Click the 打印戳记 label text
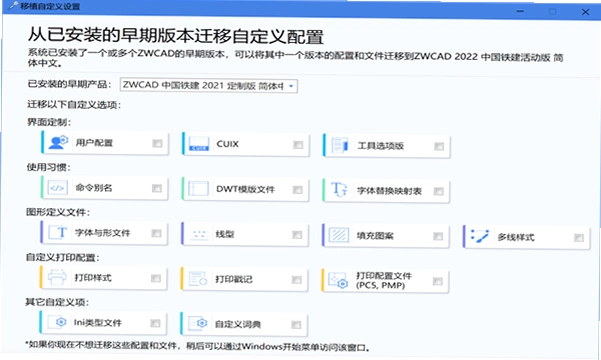Viewport: 601px width, 360px height. tap(234, 279)
